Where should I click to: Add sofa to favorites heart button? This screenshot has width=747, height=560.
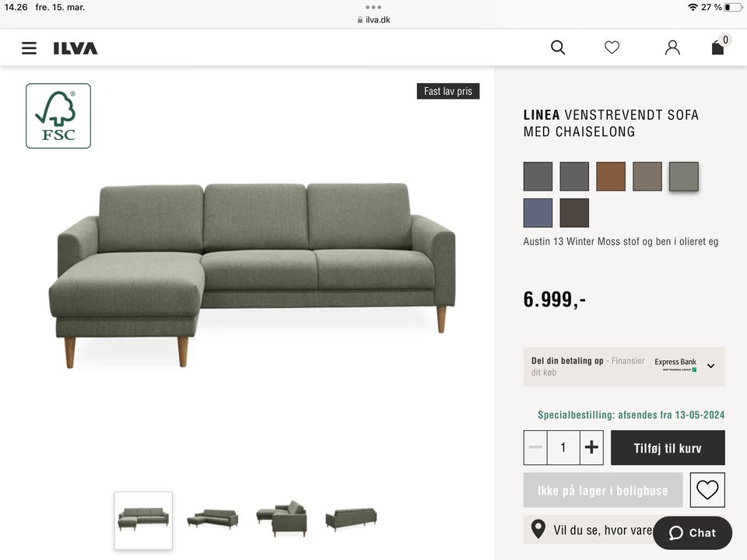[x=707, y=489]
